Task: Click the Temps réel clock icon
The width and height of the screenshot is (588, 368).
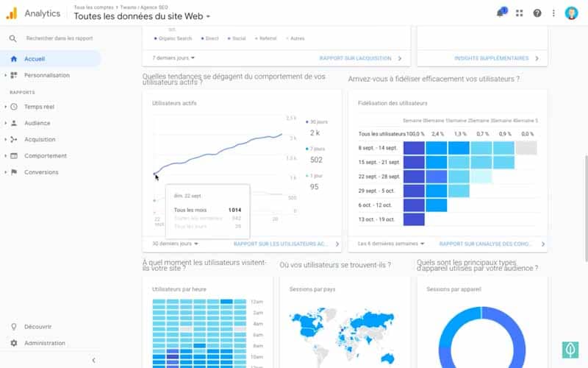Action: pos(14,107)
